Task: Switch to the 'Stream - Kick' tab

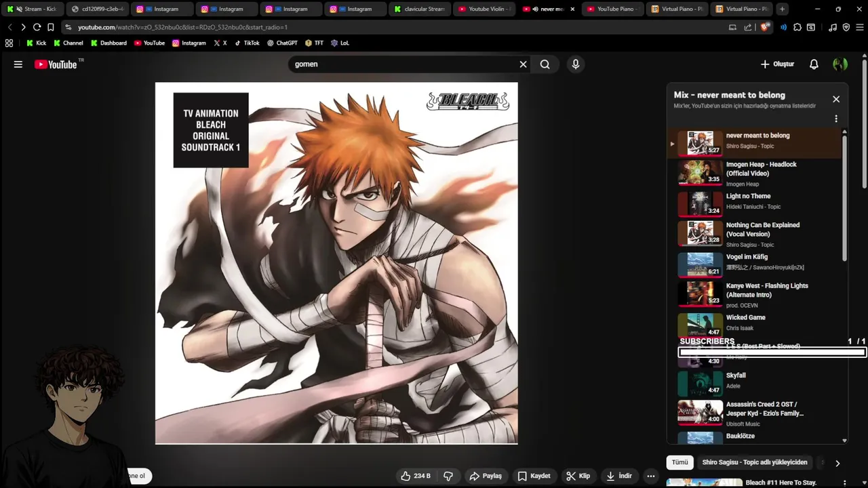Action: click(x=33, y=9)
